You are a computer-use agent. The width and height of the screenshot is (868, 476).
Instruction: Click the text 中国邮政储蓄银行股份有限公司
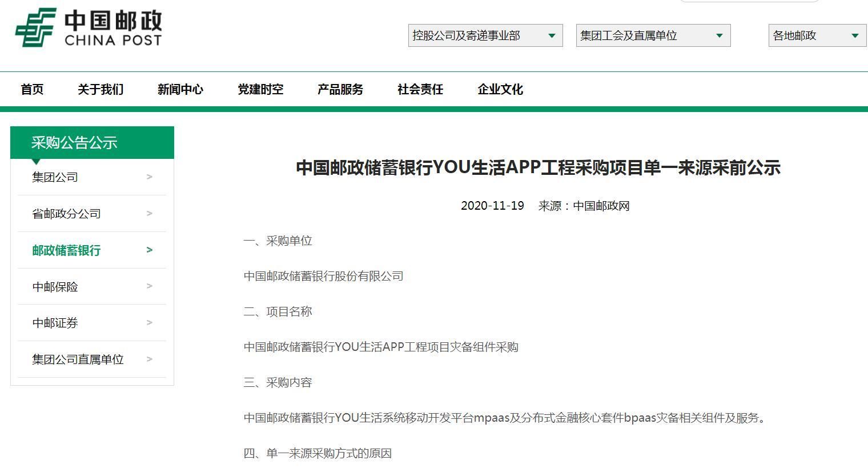point(323,276)
